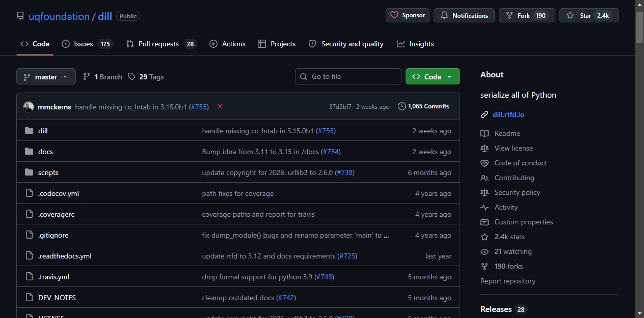Open the Projects tab
This screenshot has height=318, width=644.
(x=277, y=44)
